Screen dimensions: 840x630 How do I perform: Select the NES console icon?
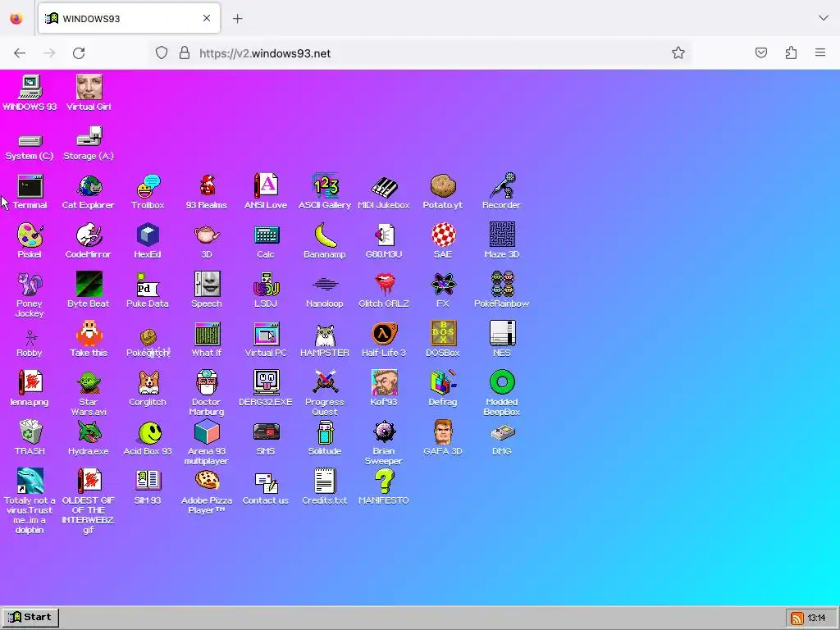[x=502, y=334]
